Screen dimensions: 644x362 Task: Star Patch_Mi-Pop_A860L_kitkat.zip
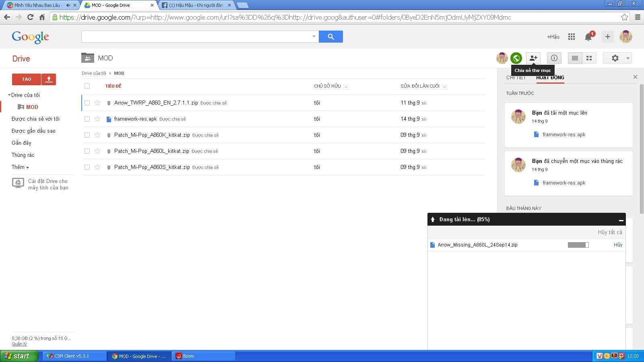coord(97,151)
